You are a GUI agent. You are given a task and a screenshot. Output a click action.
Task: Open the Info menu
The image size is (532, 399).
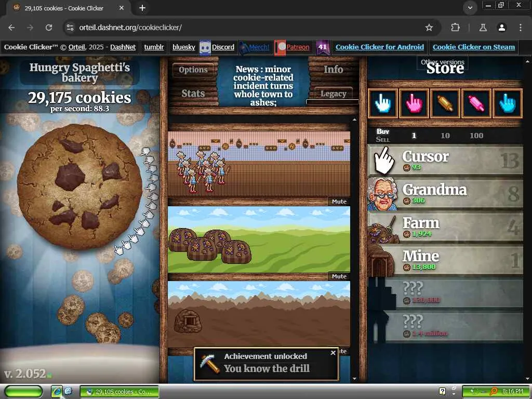tap(333, 69)
